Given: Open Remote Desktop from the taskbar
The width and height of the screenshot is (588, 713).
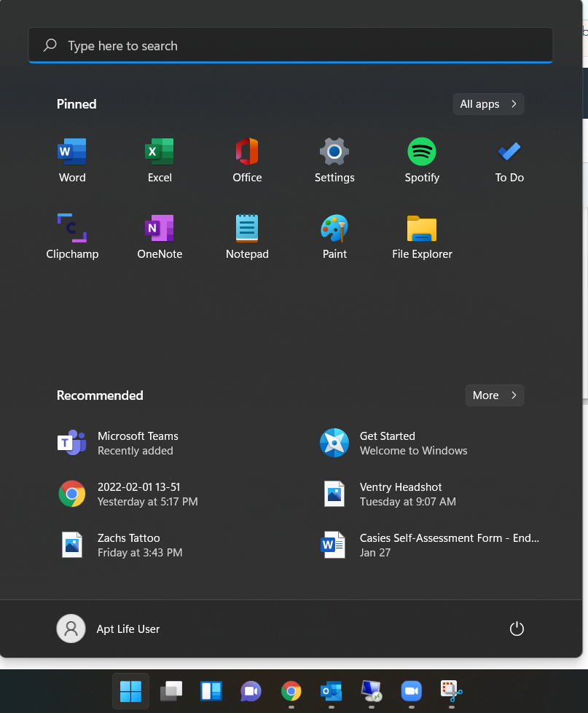Looking at the screenshot, I should 371,691.
